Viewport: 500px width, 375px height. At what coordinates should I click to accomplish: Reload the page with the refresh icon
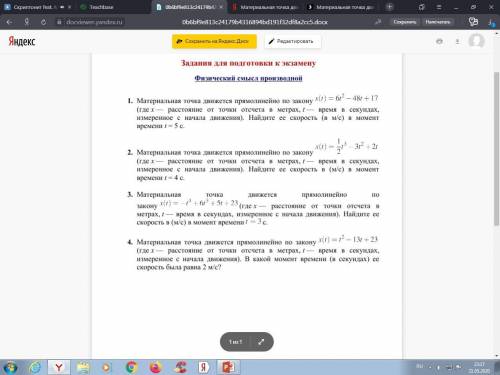43,22
